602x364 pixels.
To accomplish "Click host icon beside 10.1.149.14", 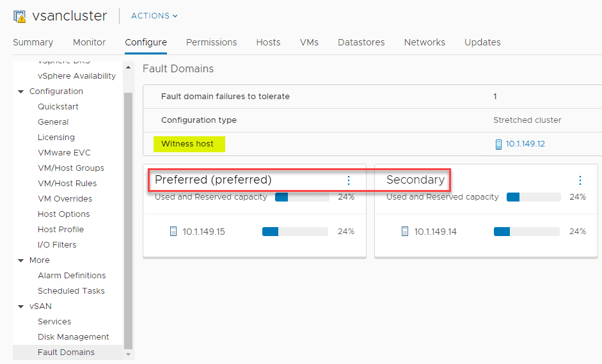I will pyautogui.click(x=404, y=232).
